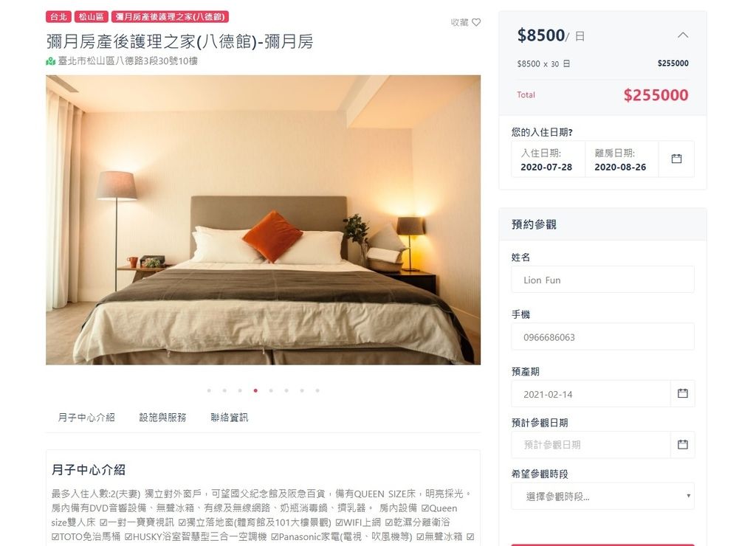Viewport: 756px width, 546px height.
Task: Open the 選擇參觀時段 dropdown
Action: (602, 496)
